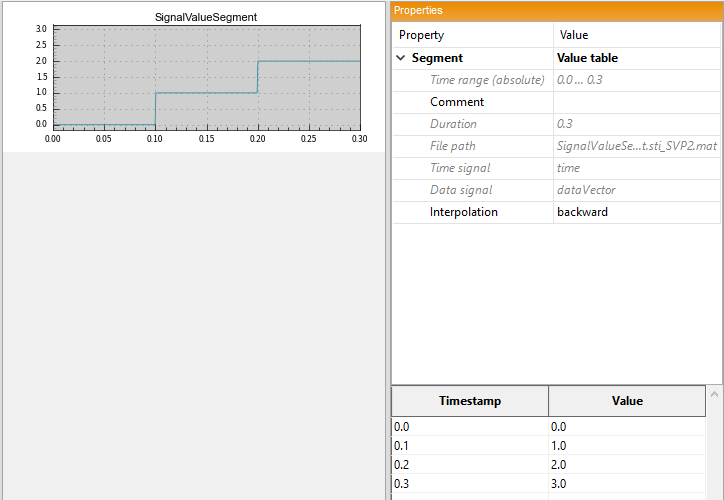Select the File path property label
The image size is (724, 500).
point(452,146)
